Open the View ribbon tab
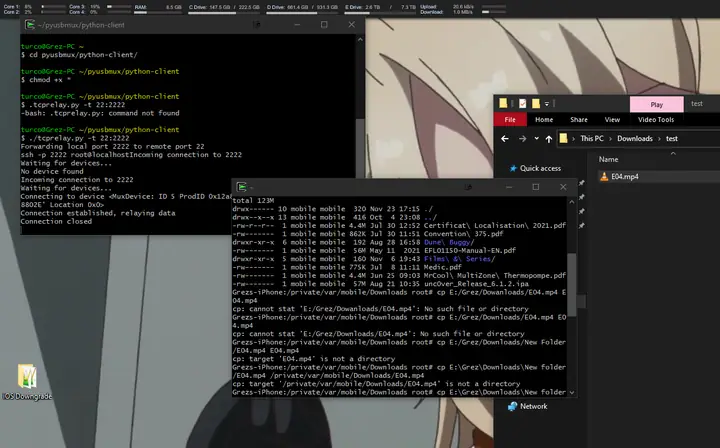This screenshot has height=448, width=720. tap(612, 120)
